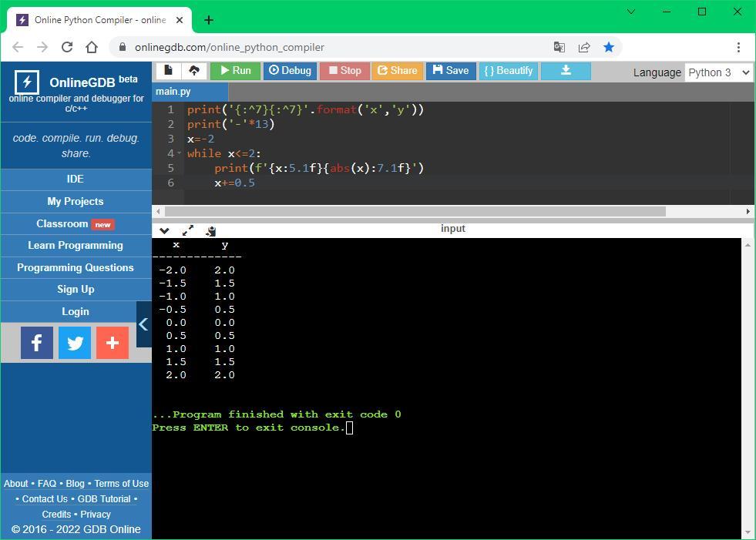Click the editor scroll-left arrow
The image size is (756, 540).
coord(158,211)
